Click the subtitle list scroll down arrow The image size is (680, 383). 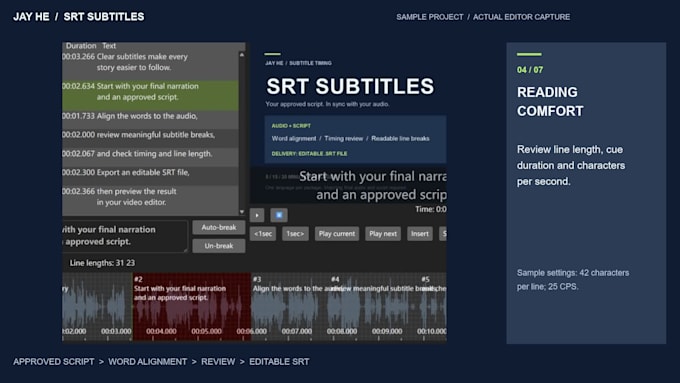click(242, 212)
